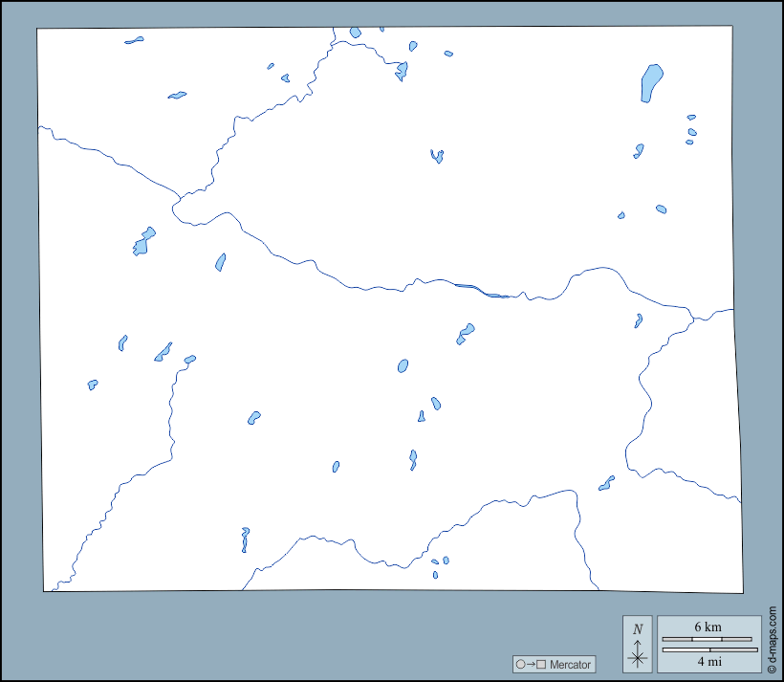This screenshot has height=682, width=784.
Task: Select the small lake in the southeast near river
Action: click(606, 484)
